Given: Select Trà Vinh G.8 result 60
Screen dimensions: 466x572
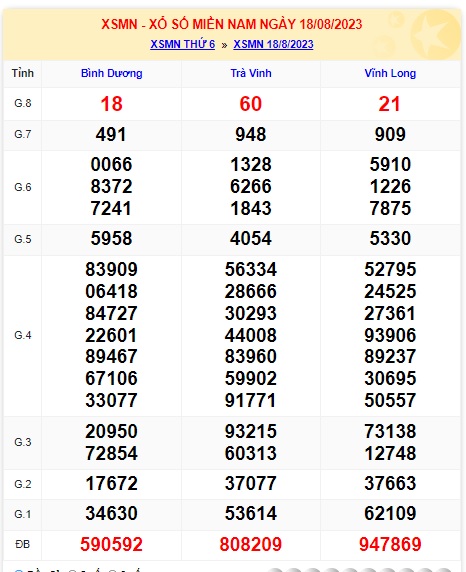Looking at the screenshot, I should click(x=251, y=104).
